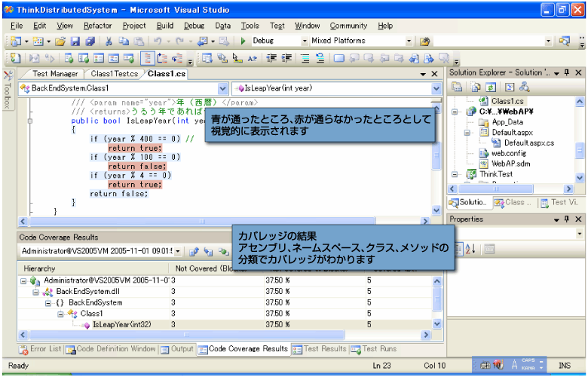Screen dimensions: 588x377
Task: Click the Find combo box input field
Action: click(x=489, y=41)
